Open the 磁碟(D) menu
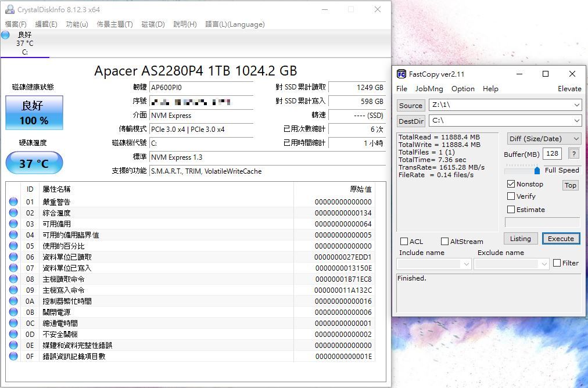The image size is (588, 388). 153,24
